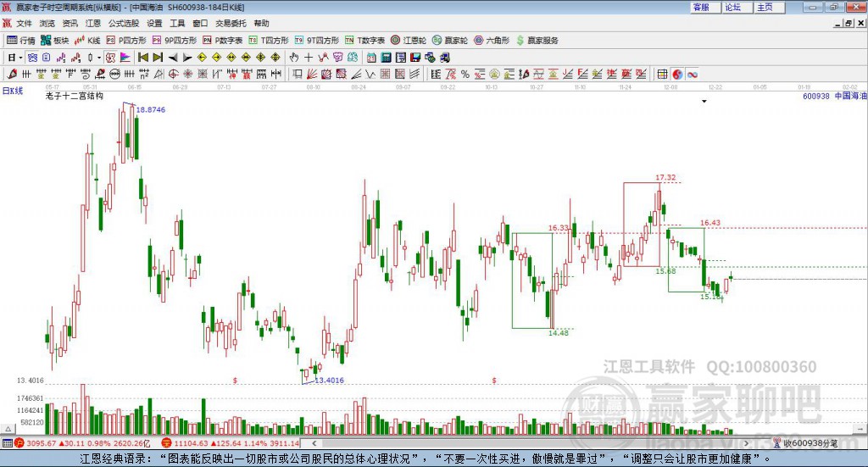Toggle the infinity symbol icon
Viewport: 868px width, 467px height.
click(x=692, y=74)
